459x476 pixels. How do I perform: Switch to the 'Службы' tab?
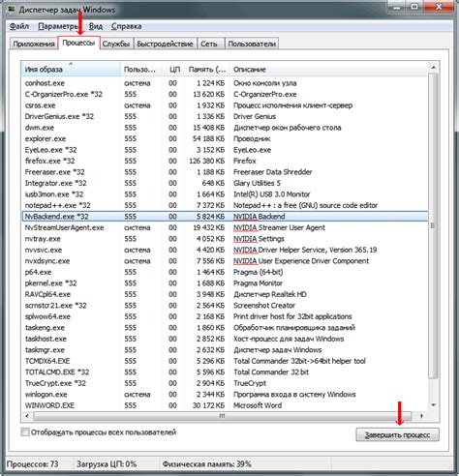(x=116, y=44)
